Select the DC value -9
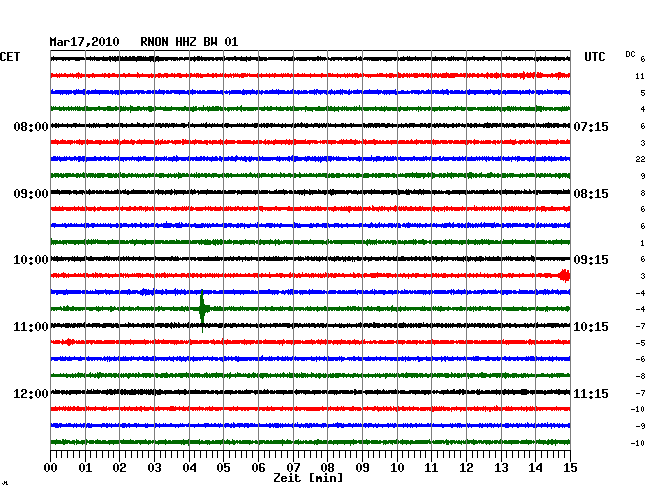The image size is (650, 494). 640,426
